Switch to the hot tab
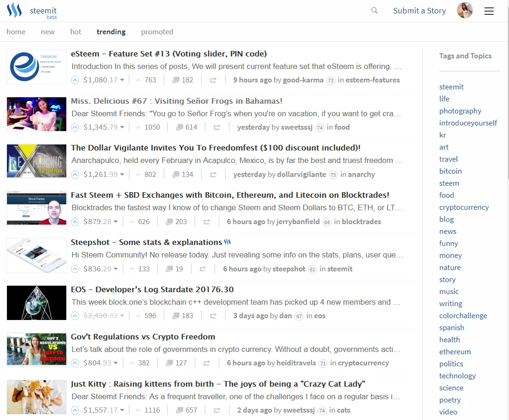509x420 pixels. pyautogui.click(x=76, y=32)
